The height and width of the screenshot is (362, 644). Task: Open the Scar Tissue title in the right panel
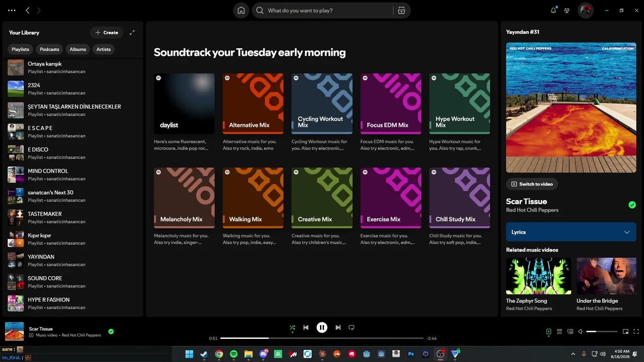(526, 201)
